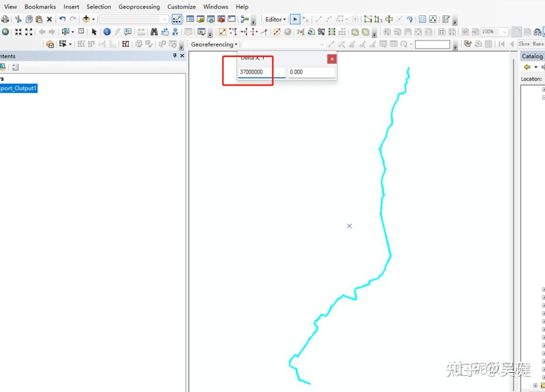
Task: Open the Python window icon
Action: point(231,19)
